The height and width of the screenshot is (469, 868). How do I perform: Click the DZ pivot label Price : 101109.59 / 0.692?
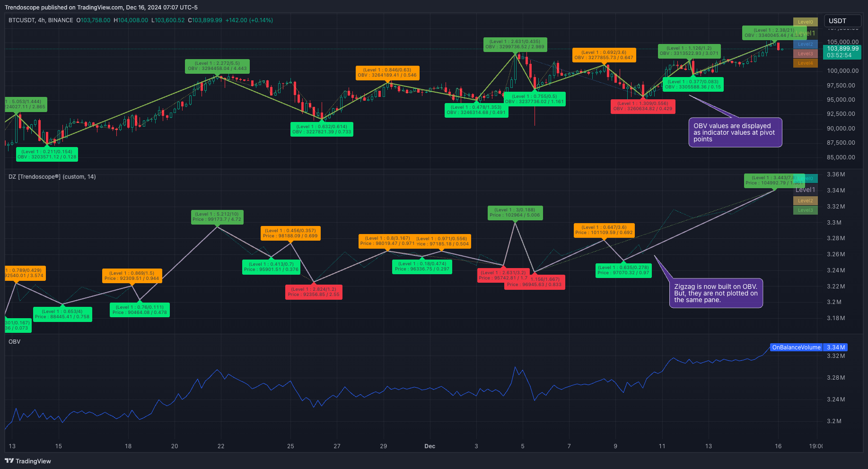[x=604, y=230]
